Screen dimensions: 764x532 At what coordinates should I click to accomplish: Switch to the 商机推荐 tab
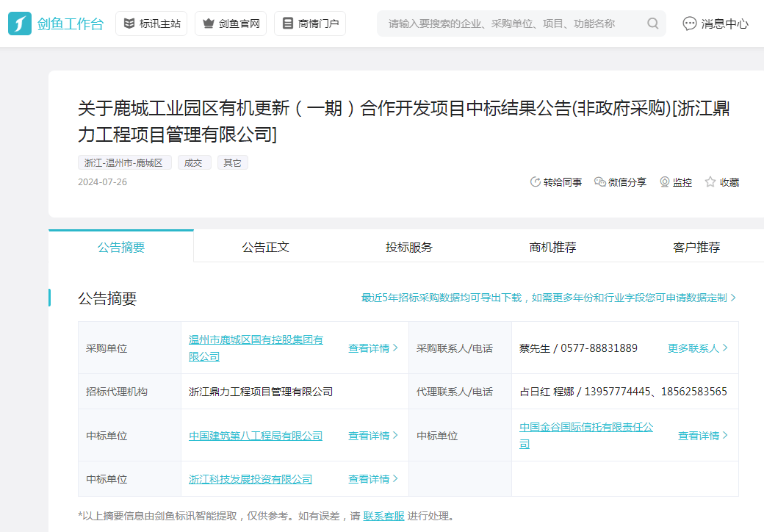552,247
